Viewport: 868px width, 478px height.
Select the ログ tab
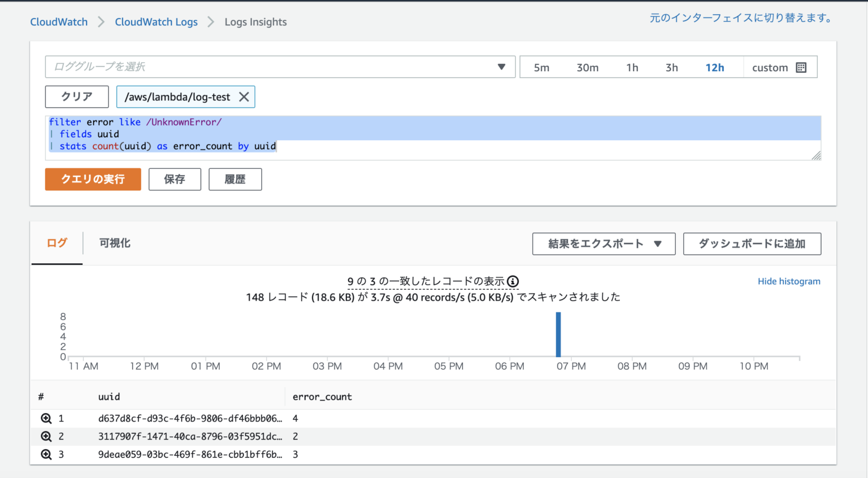[x=57, y=243]
